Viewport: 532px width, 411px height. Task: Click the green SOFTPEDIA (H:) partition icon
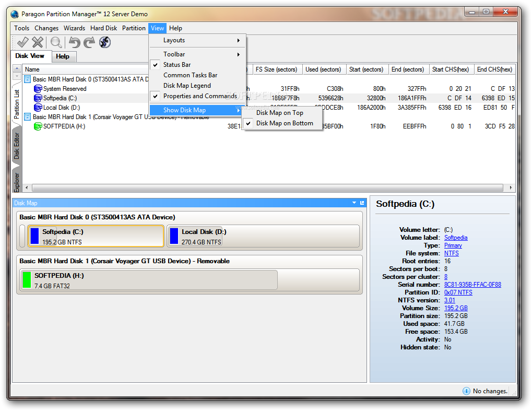[x=38, y=126]
